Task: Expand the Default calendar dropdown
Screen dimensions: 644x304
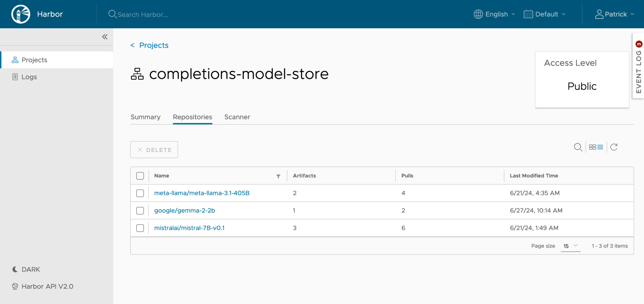Action: (x=545, y=14)
